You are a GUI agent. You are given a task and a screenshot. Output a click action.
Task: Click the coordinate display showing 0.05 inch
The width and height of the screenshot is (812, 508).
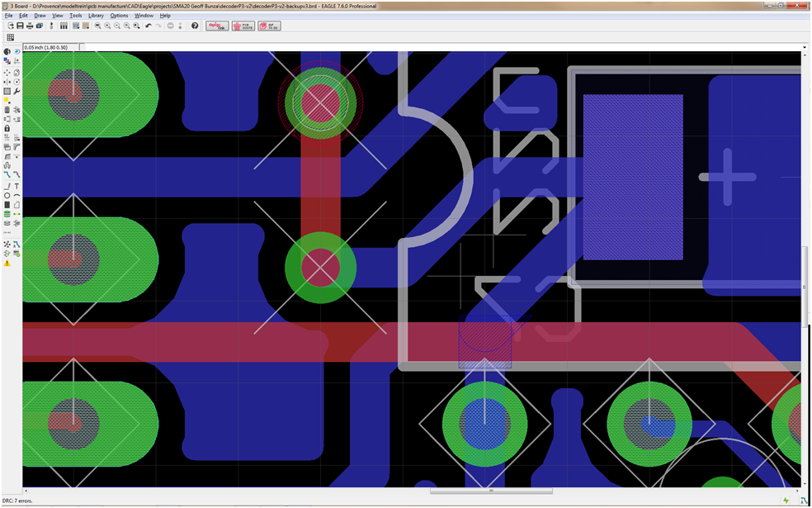(51, 47)
